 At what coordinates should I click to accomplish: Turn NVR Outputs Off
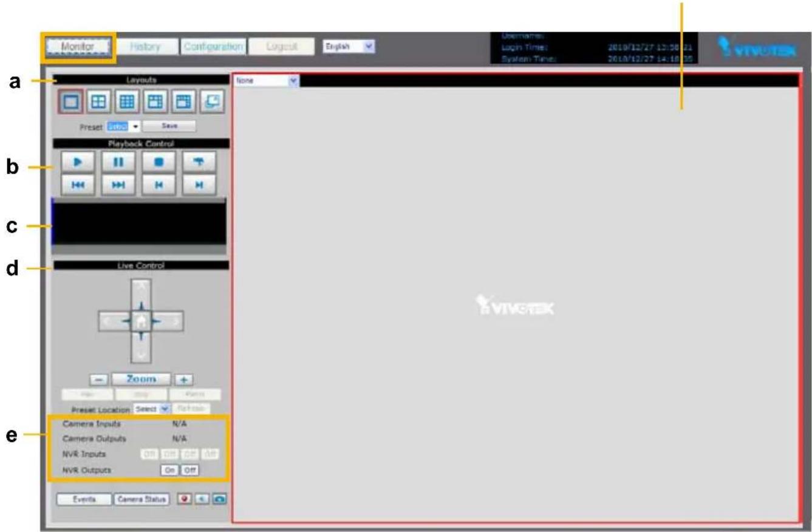pos(189,469)
